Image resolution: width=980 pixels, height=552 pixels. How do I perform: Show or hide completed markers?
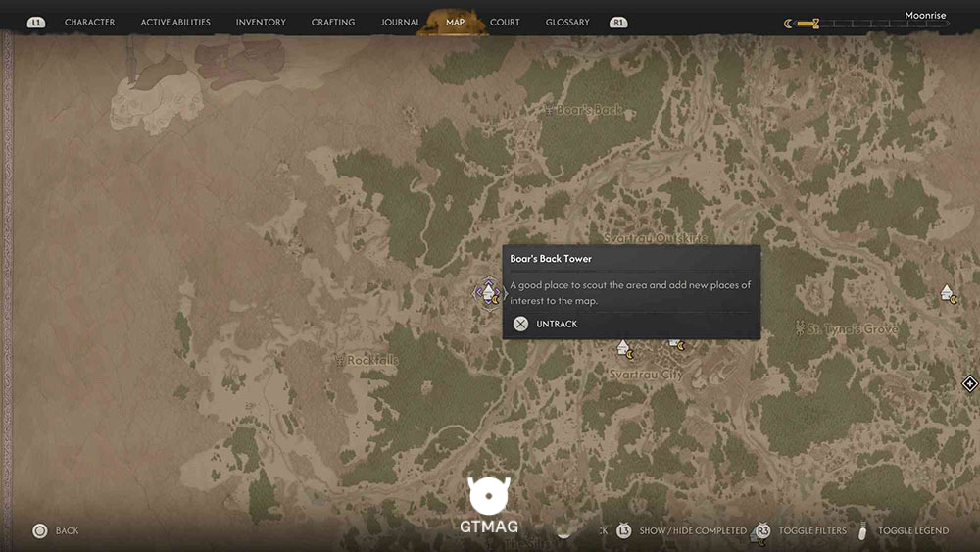point(693,530)
